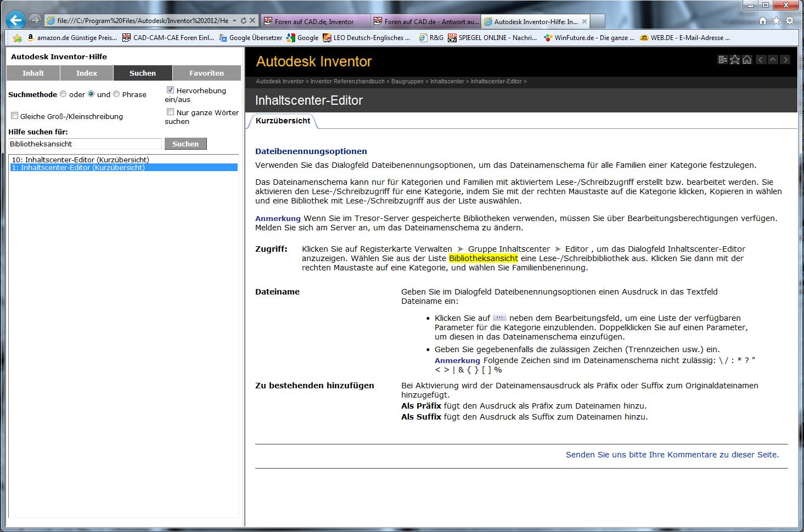This screenshot has height=532, width=804.
Task: Click the 'Senden Sie uns bitte Ihre Kommentare' link
Action: [672, 455]
